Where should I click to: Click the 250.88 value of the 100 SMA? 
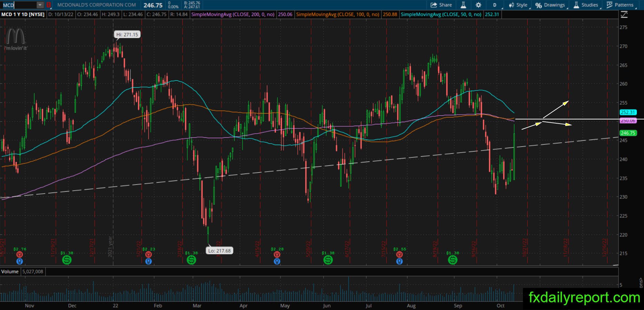[390, 14]
